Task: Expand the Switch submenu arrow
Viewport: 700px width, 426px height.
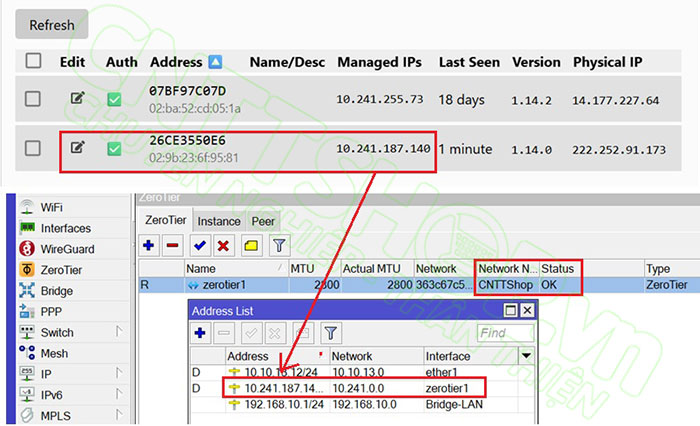Action: pyautogui.click(x=119, y=331)
